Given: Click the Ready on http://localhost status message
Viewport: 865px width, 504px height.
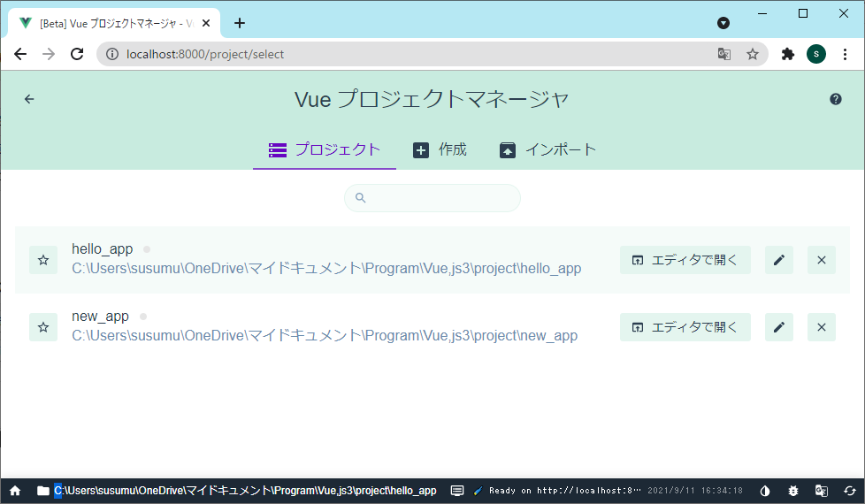Looking at the screenshot, I should click(565, 491).
